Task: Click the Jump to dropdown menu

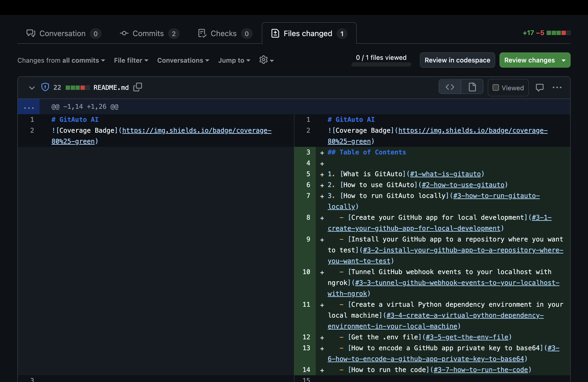Action: [234, 60]
